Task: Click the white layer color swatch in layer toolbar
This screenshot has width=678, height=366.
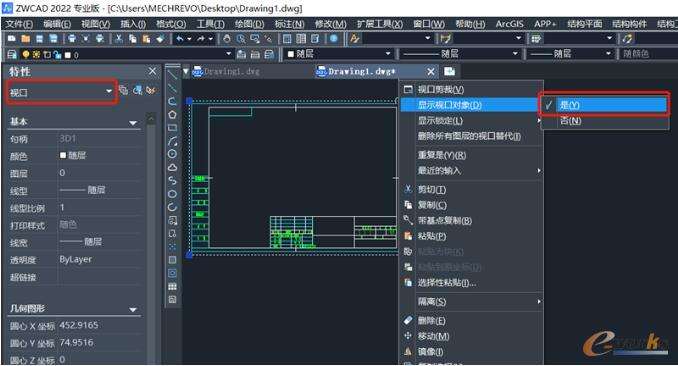Action: click(68, 55)
